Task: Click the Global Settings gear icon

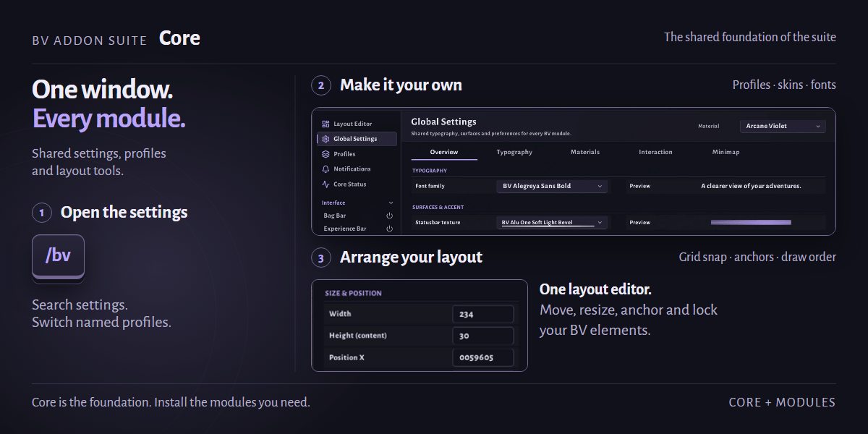Action: click(x=325, y=139)
